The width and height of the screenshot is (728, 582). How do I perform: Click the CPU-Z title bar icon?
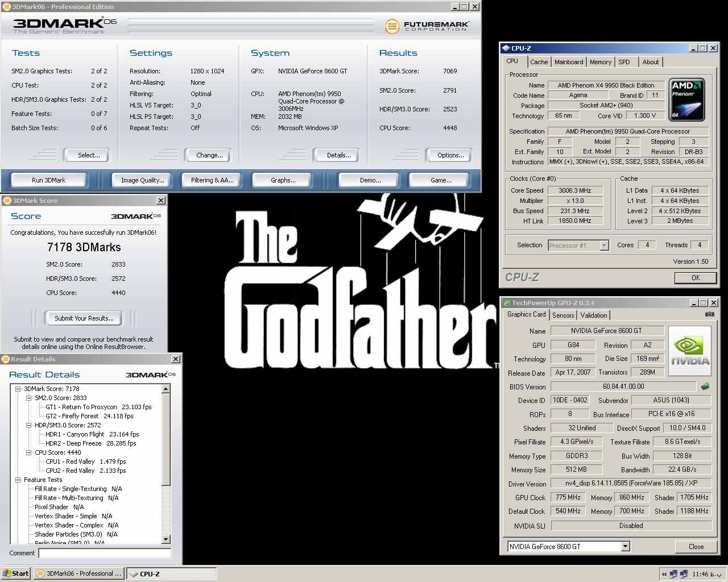click(506, 48)
